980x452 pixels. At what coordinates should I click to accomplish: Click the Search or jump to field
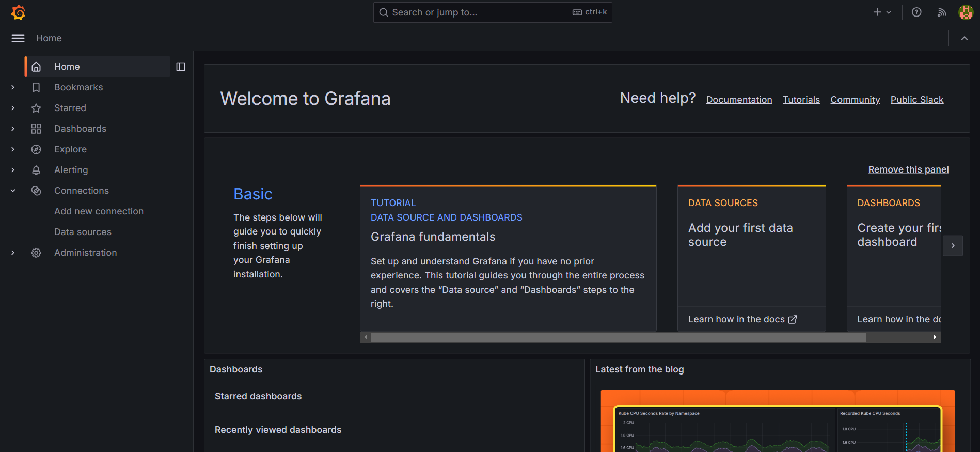coord(493,12)
